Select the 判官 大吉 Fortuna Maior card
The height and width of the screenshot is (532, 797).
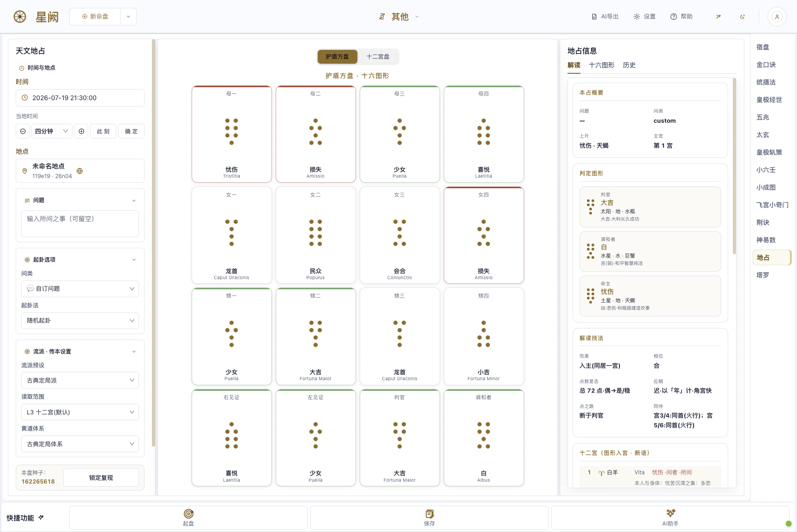(x=400, y=437)
